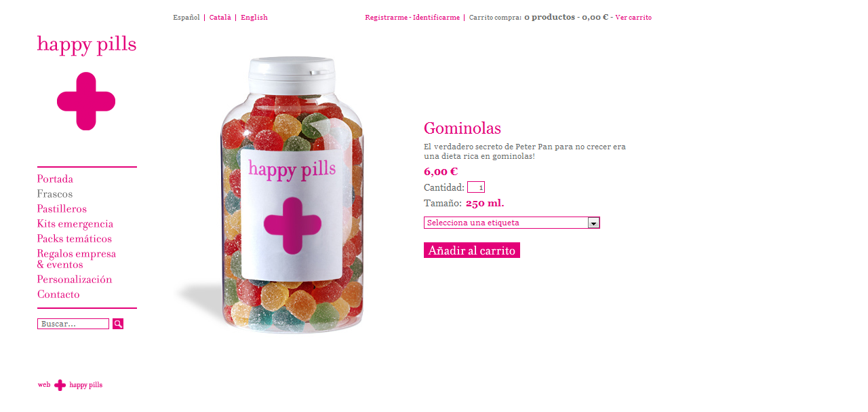The height and width of the screenshot is (412, 868).
Task: Switch language to English
Action: point(254,18)
